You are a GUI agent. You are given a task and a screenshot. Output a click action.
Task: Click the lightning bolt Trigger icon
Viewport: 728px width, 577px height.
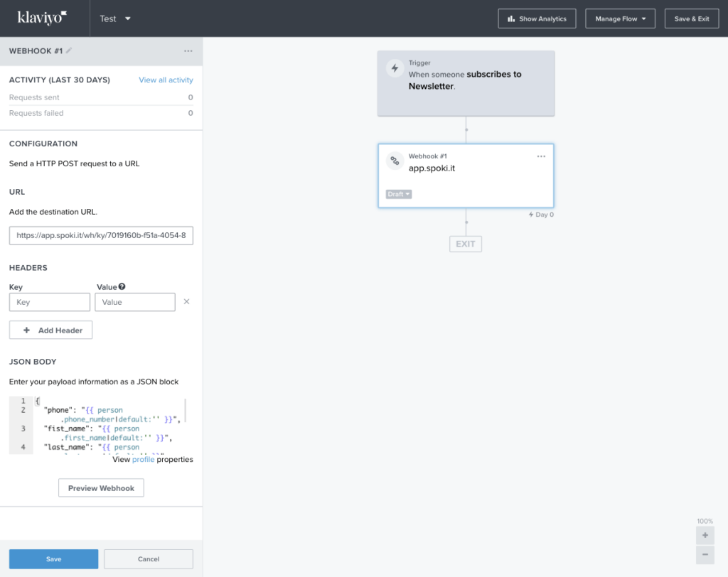(395, 69)
